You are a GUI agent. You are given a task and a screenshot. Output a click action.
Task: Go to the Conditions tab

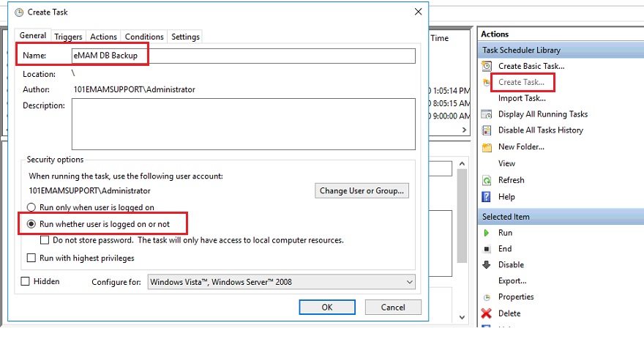144,37
